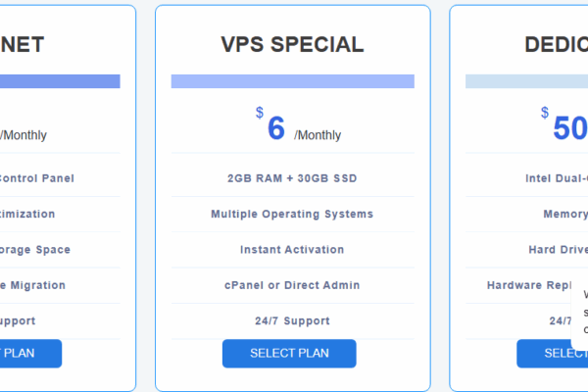588x392 pixels.
Task: Click the pale blue bar on the Dedicated card
Action: pyautogui.click(x=526, y=81)
